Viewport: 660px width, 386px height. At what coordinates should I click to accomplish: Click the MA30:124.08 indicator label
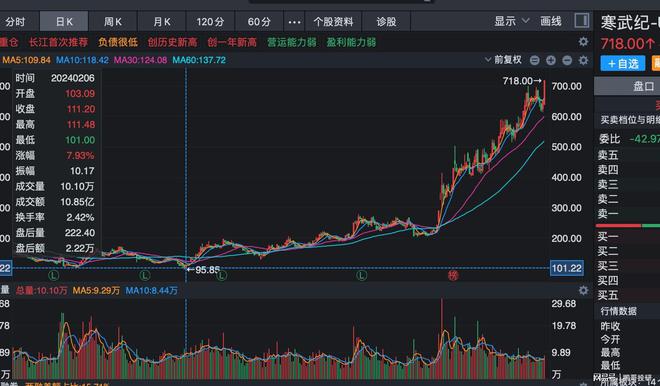tap(140, 60)
